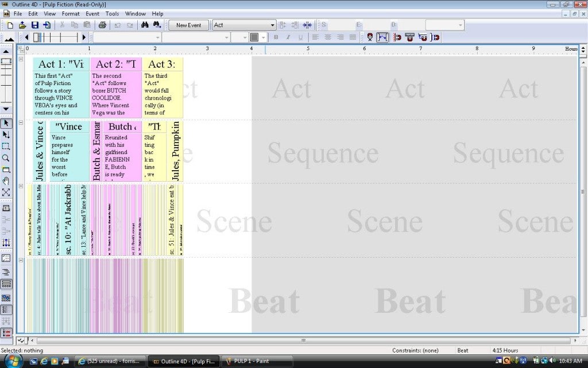Click the event draw tool below zoom
This screenshot has height=368, width=588.
click(x=6, y=170)
